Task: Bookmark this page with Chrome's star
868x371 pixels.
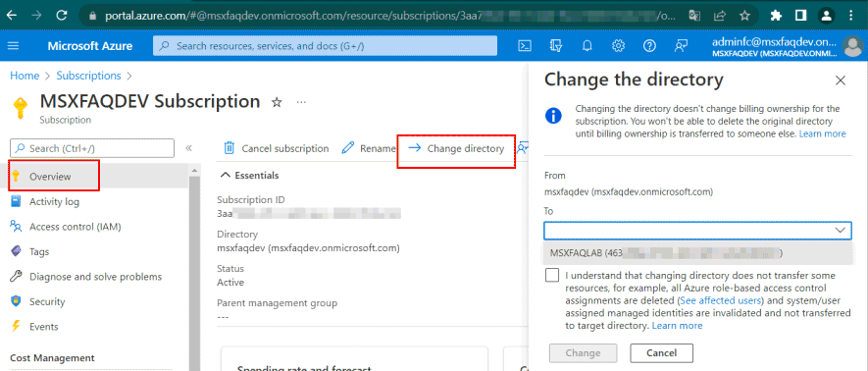Action: point(745,15)
